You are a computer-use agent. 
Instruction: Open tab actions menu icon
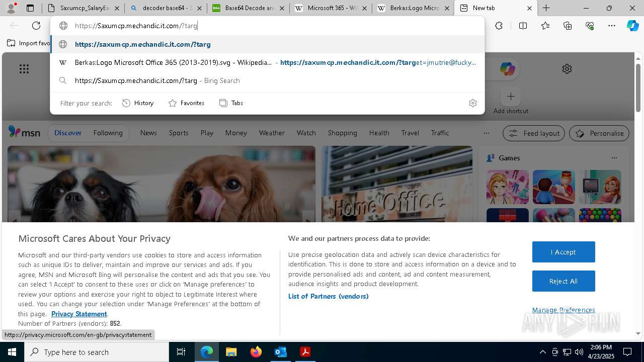30,8
